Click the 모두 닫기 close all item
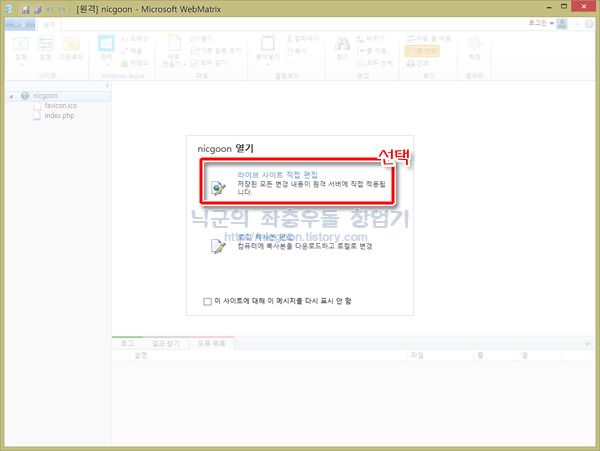 tap(209, 63)
